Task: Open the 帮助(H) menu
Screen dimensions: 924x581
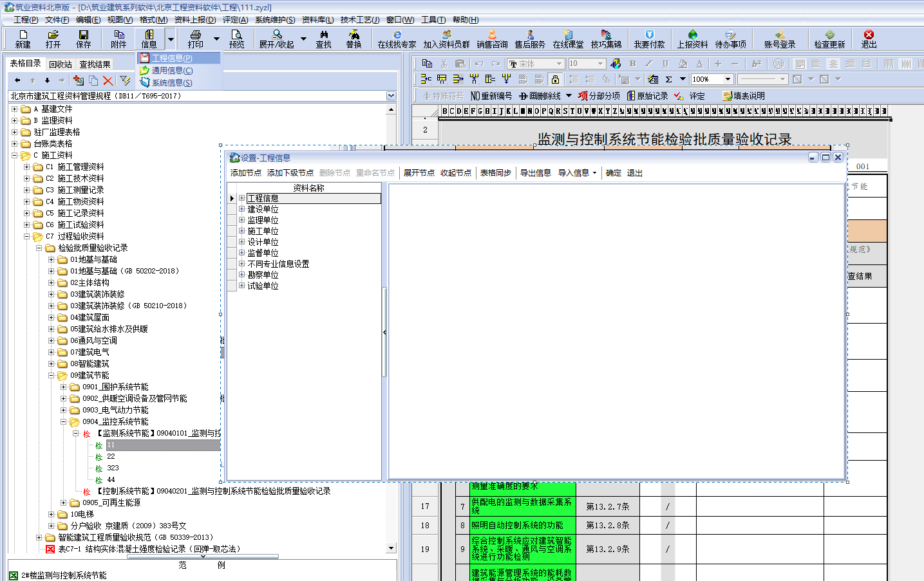Action: 465,20
